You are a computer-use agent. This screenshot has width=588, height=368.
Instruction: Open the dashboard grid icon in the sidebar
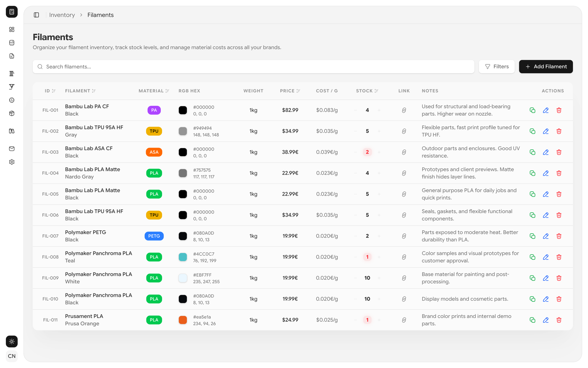[12, 29]
